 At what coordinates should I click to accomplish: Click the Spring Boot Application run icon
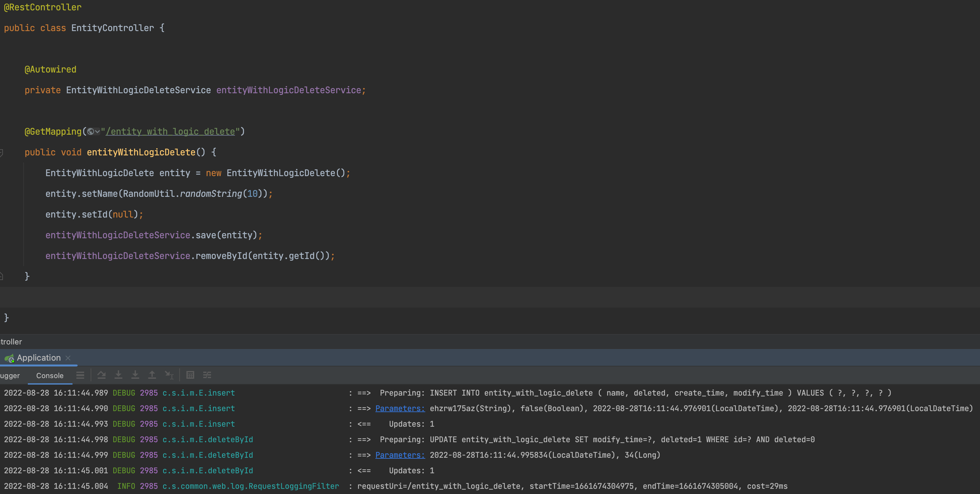click(x=9, y=358)
